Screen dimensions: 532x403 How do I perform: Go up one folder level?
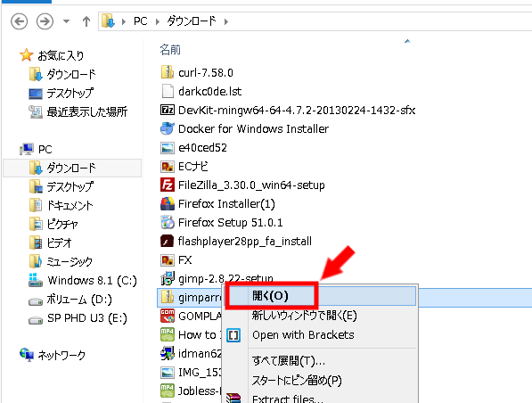(x=86, y=21)
